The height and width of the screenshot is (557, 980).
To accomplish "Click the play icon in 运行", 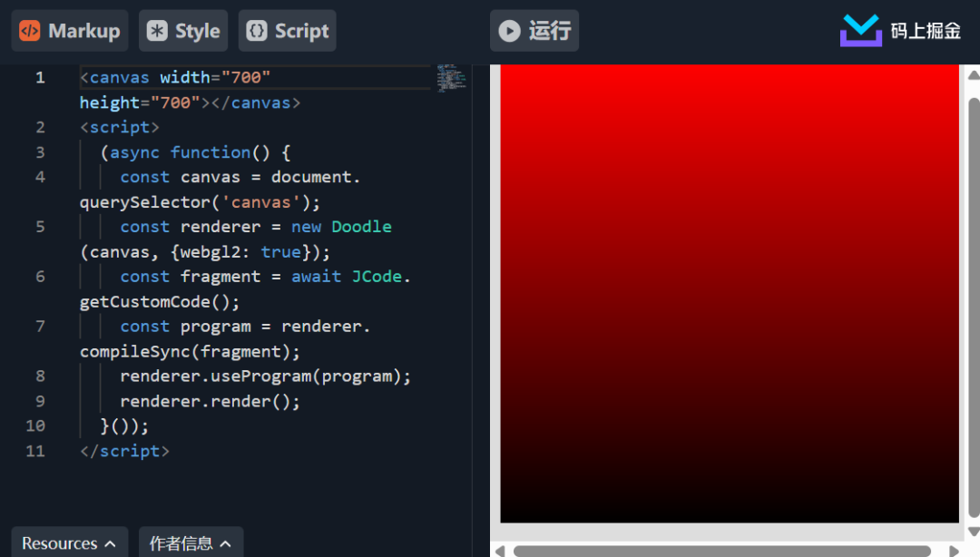I will pyautogui.click(x=509, y=31).
